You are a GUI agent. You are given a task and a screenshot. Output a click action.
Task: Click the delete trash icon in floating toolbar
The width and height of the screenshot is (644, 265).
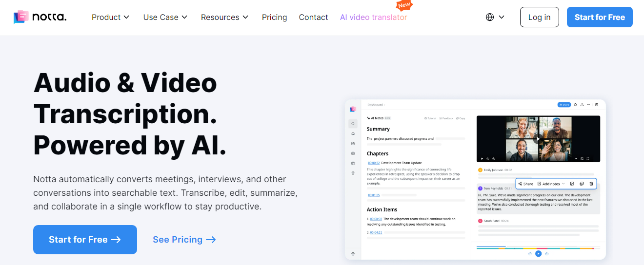(x=591, y=184)
